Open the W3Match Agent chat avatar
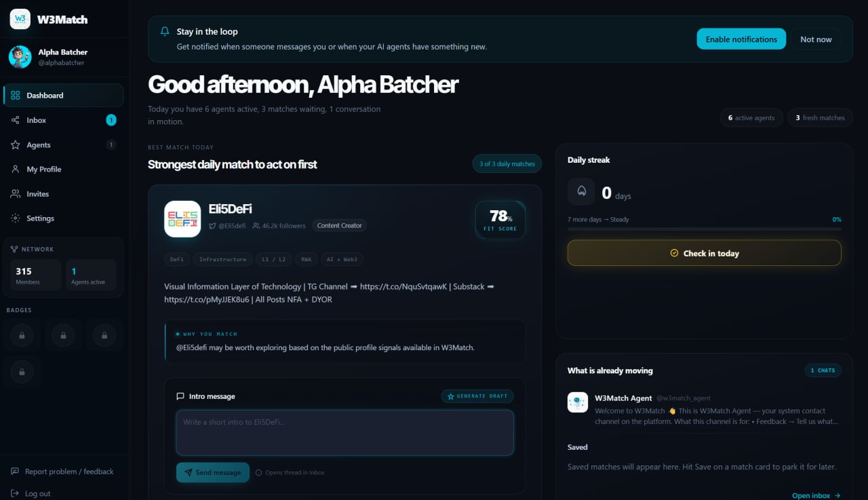 pos(578,402)
